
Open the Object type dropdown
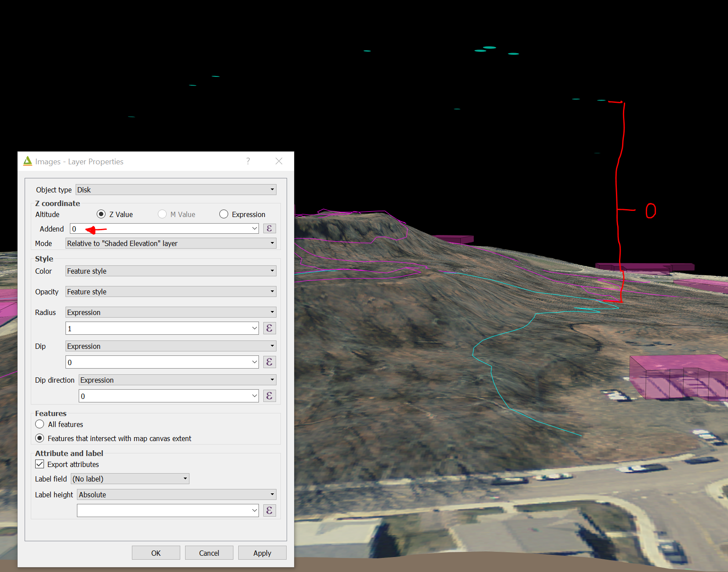coord(176,190)
